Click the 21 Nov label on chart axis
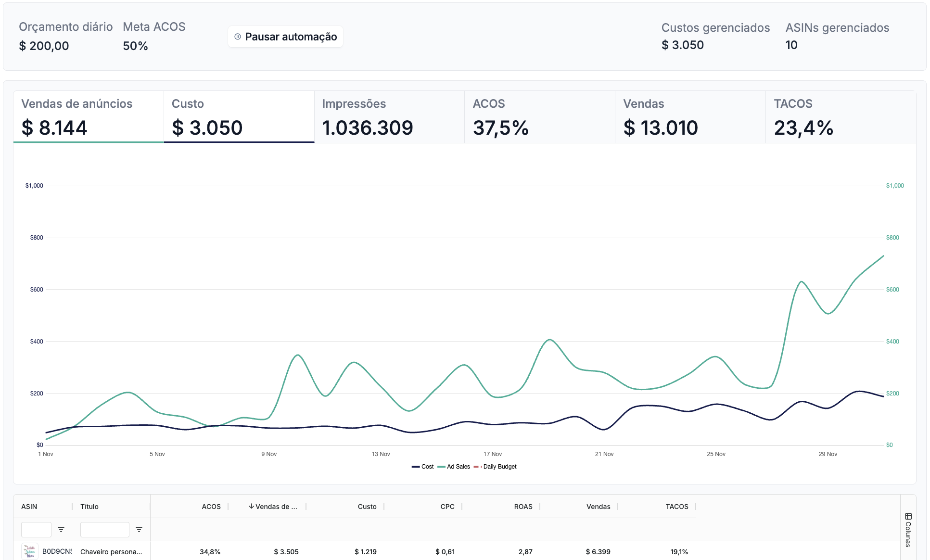This screenshot has width=930, height=560. (604, 454)
